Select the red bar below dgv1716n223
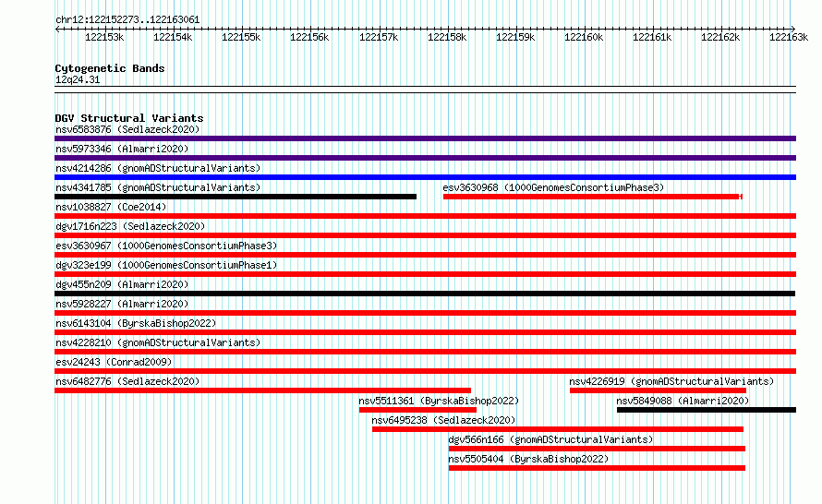The width and height of the screenshot is (822, 504). pos(425,235)
